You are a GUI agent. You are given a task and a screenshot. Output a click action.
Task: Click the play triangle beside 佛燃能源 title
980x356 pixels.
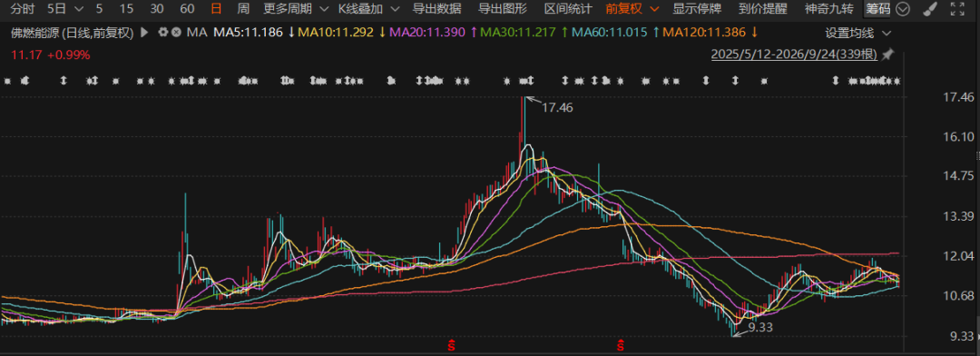(x=145, y=33)
